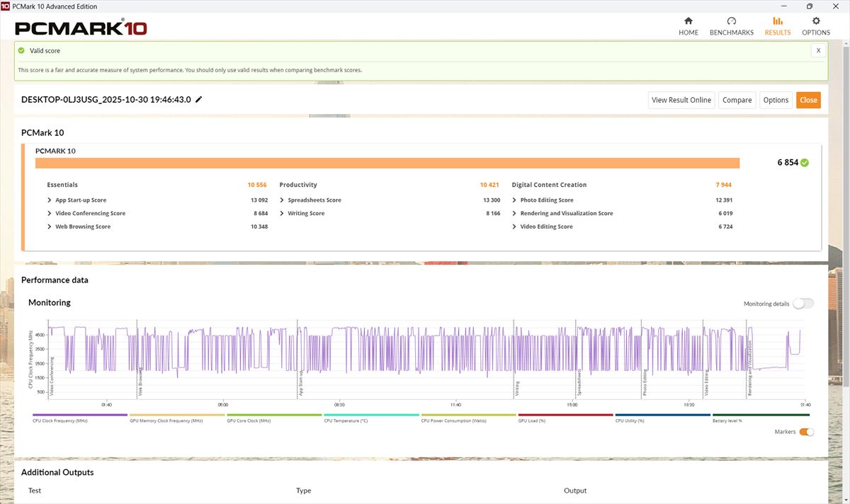Image resolution: width=850 pixels, height=504 pixels.
Task: Open the Home section icon
Action: pos(688,21)
